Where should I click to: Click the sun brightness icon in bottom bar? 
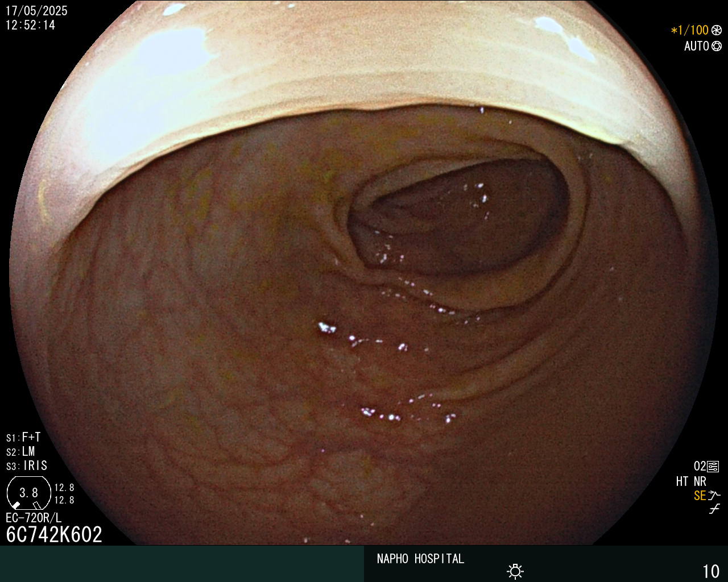click(x=515, y=571)
